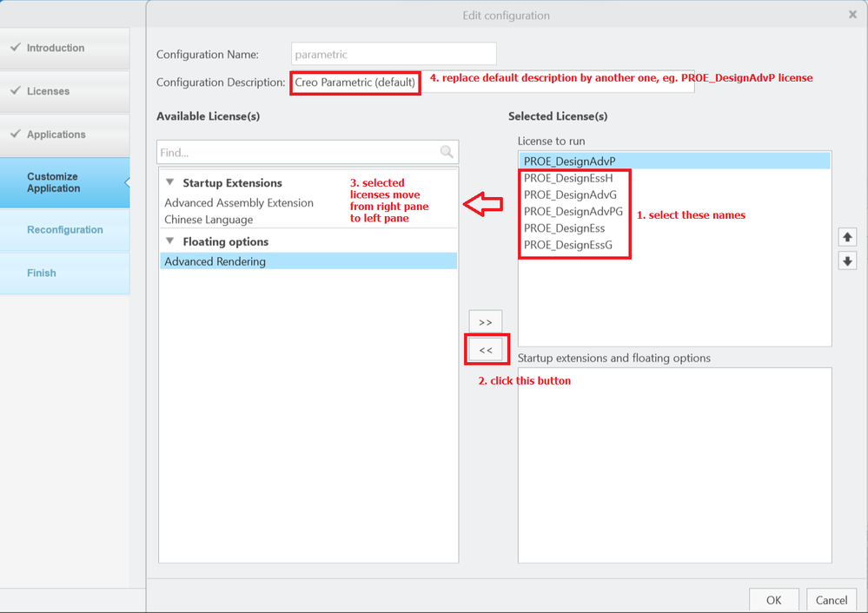Select the Customize Application step
Viewport: 868px width, 613px height.
(x=65, y=182)
